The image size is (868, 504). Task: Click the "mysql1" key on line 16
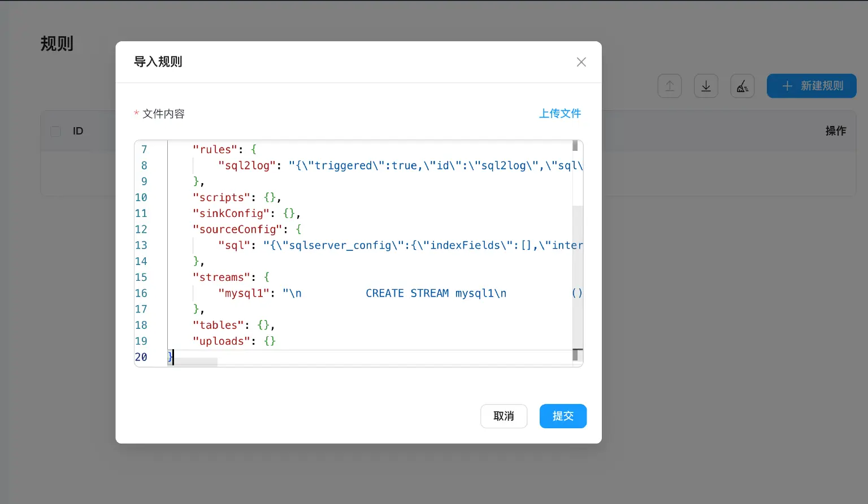pyautogui.click(x=244, y=293)
